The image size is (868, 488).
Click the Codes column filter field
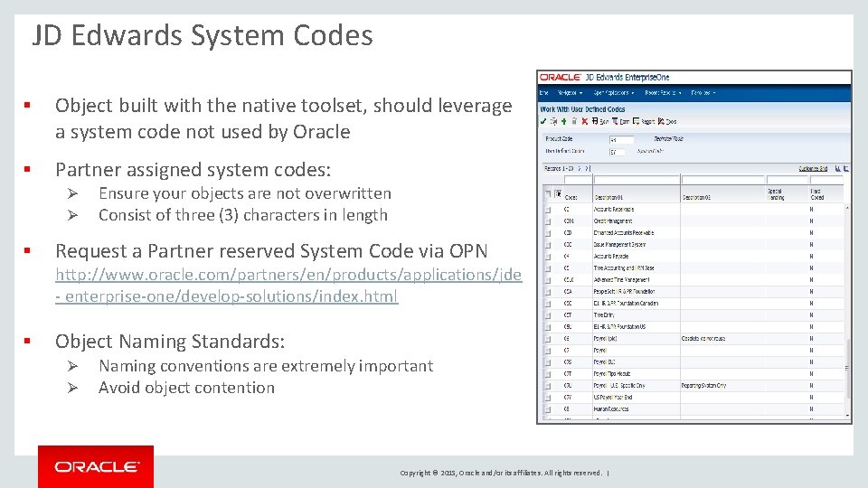tap(578, 180)
